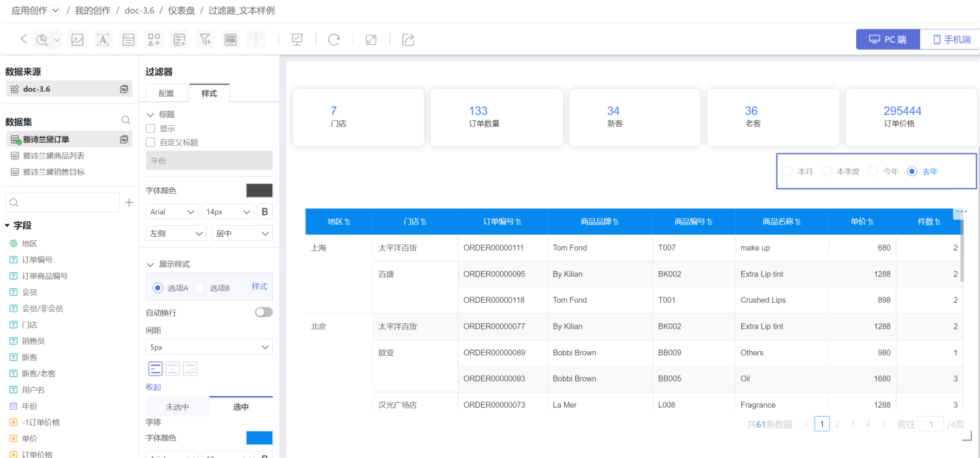Select the add text box tool

[x=103, y=39]
